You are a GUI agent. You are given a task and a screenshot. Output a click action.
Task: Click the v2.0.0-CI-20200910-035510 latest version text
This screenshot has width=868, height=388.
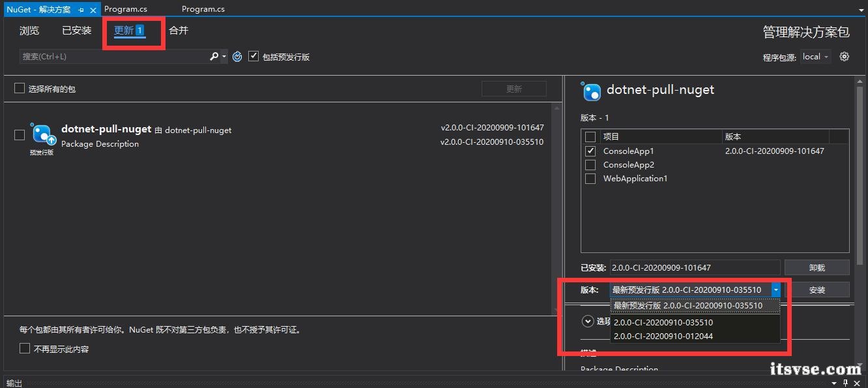(x=492, y=142)
